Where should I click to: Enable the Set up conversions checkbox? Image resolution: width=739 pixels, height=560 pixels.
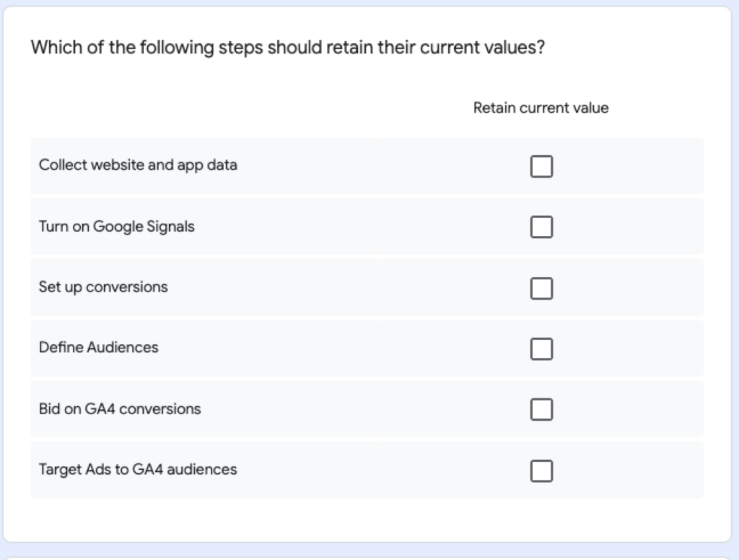click(541, 288)
